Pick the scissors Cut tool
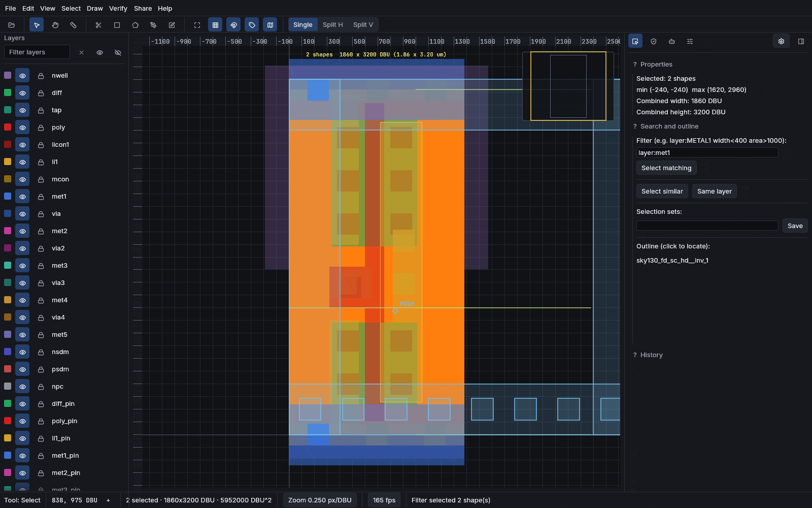This screenshot has height=508, width=812. click(x=98, y=25)
